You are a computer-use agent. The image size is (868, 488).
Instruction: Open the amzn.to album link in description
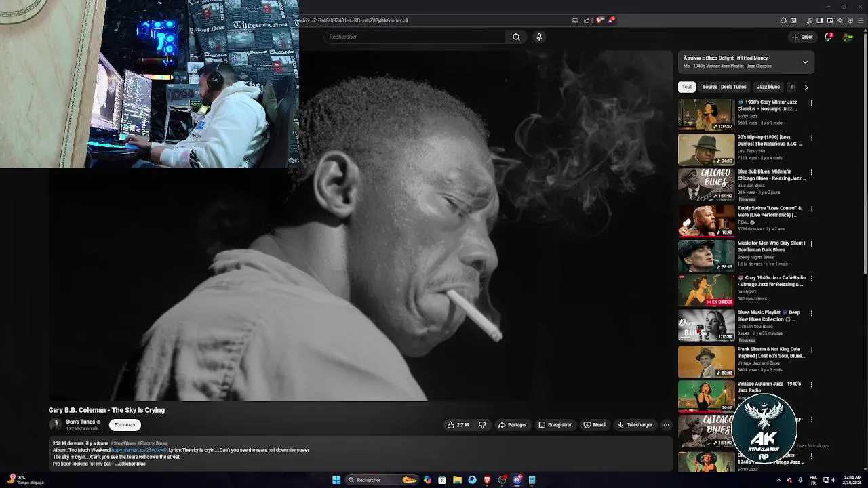click(139, 450)
